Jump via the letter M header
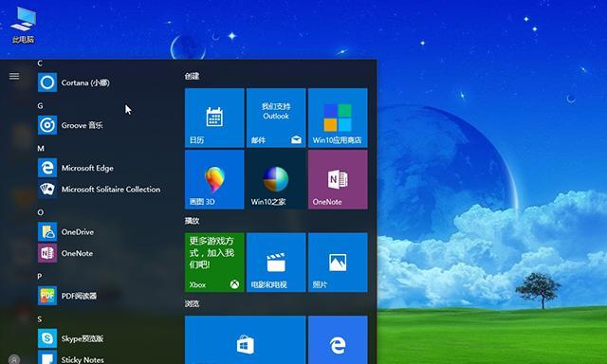Viewport: 607px width, 364px height. 41,149
